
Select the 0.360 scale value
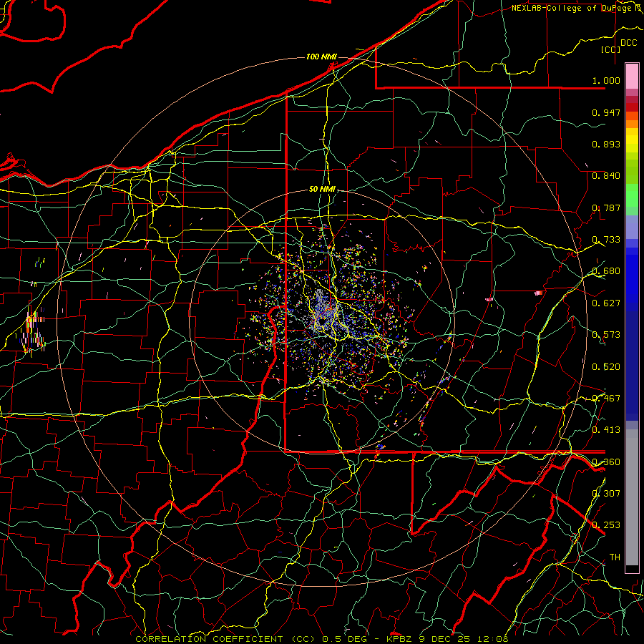[x=606, y=462]
